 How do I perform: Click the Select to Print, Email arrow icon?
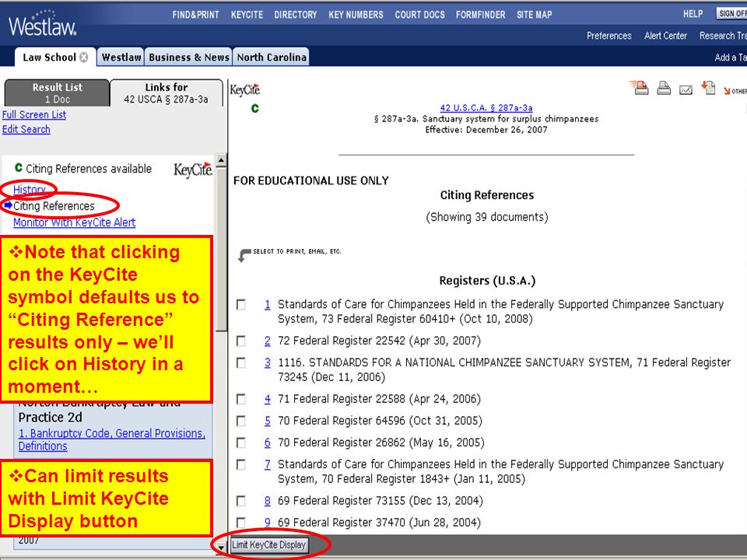click(x=244, y=255)
